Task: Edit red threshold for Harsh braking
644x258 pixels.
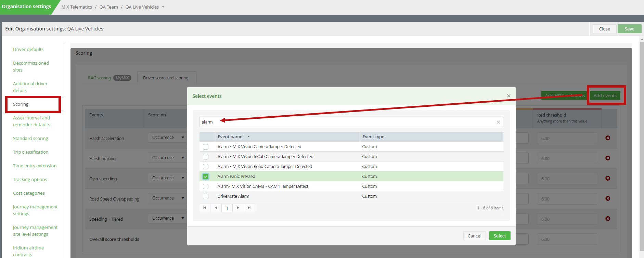Action: (567, 158)
